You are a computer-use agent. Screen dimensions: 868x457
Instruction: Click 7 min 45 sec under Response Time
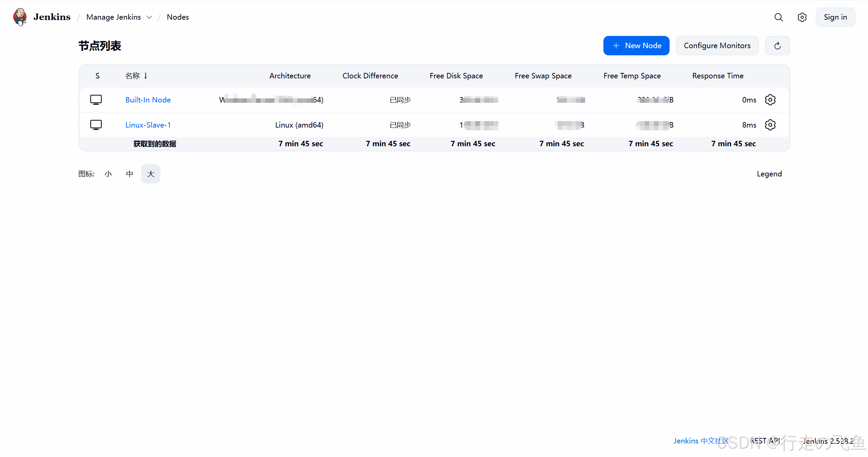coord(733,144)
